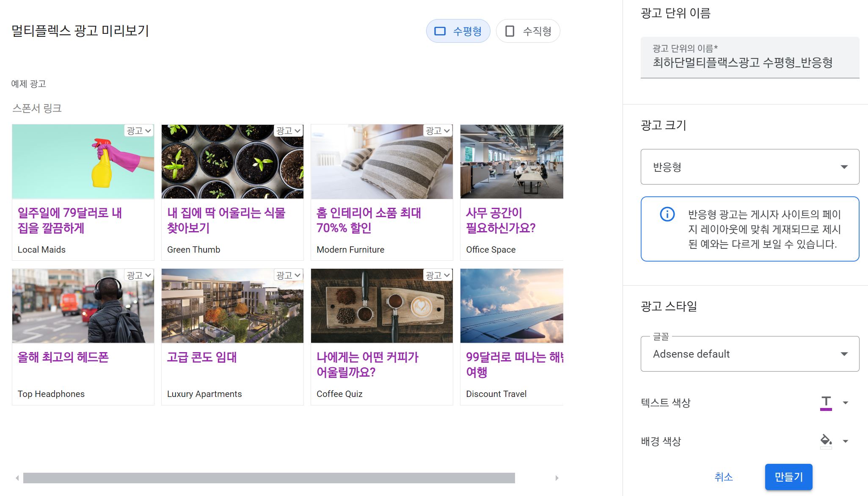Click the background color paint bucket swatch

[826, 440]
